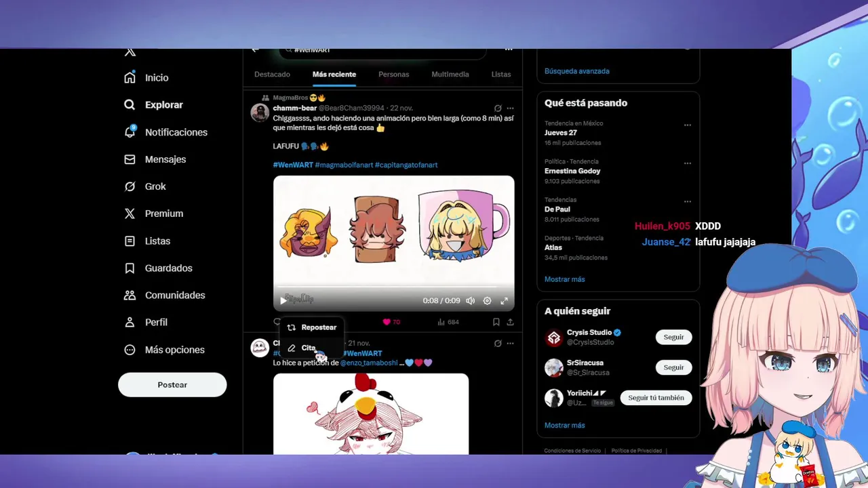Switch to Listas search tab
This screenshot has height=488, width=868.
pos(501,75)
